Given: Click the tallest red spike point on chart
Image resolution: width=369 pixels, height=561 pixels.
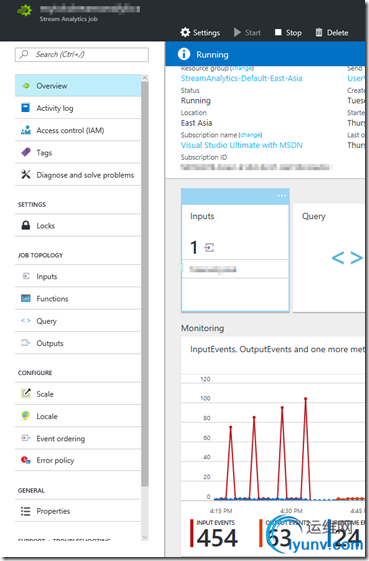Looking at the screenshot, I should click(306, 398).
